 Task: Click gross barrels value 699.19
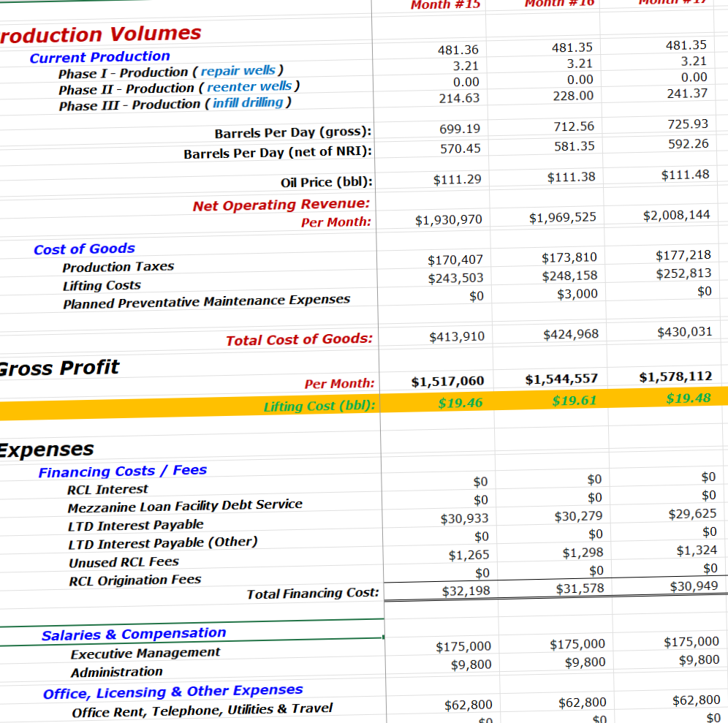coord(460,129)
